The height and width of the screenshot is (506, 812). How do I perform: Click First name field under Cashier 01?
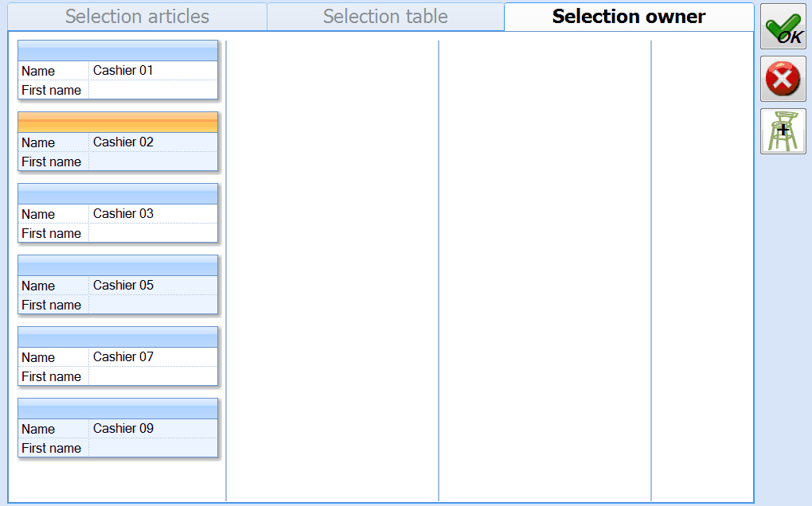[152, 91]
